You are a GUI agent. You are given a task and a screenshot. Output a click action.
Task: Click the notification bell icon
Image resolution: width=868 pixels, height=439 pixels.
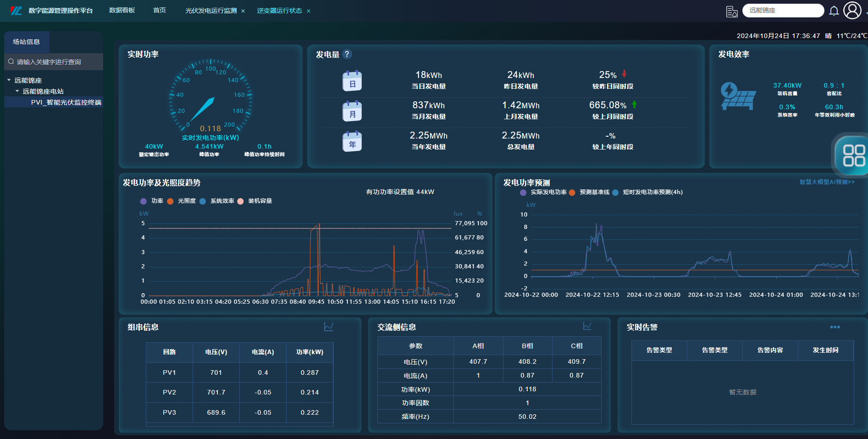pos(834,11)
